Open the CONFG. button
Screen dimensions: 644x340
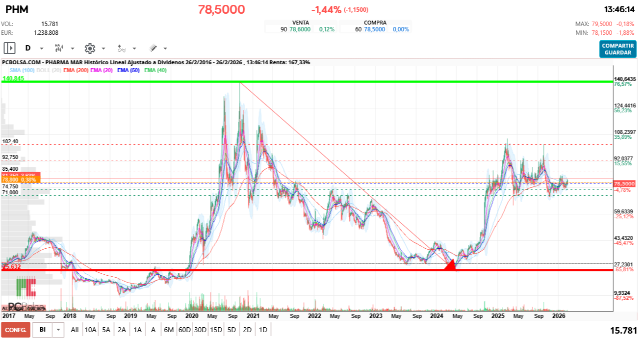[16, 330]
